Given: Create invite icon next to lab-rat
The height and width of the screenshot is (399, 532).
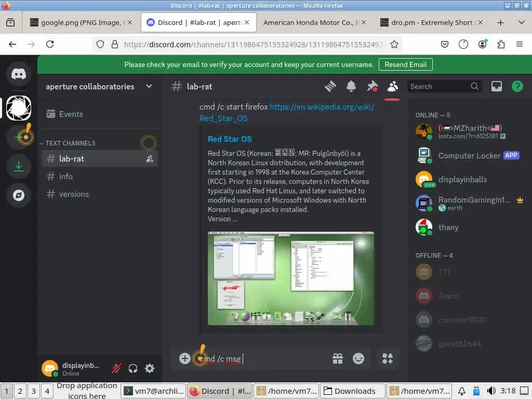Looking at the screenshot, I should tap(150, 158).
